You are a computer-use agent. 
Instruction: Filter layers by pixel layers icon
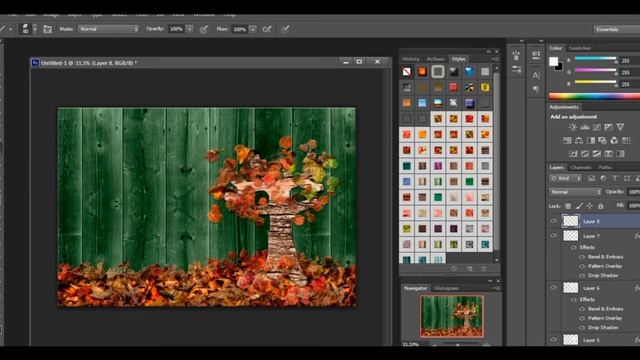point(591,178)
